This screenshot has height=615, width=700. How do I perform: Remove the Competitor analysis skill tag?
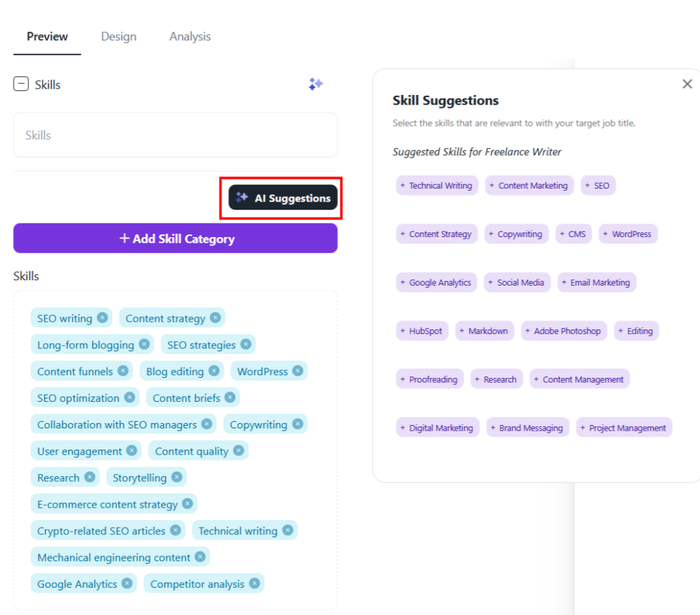(x=256, y=584)
